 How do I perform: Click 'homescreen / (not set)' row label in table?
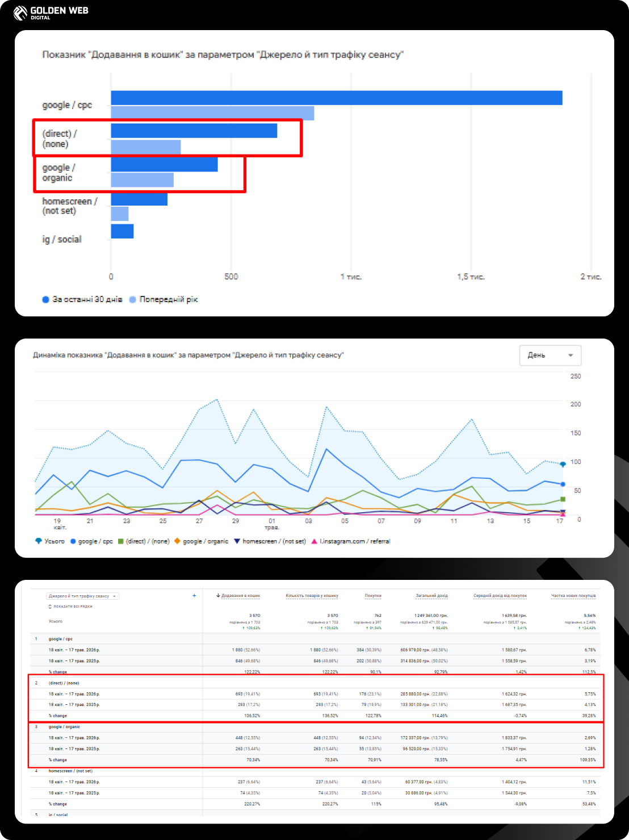pos(70,771)
